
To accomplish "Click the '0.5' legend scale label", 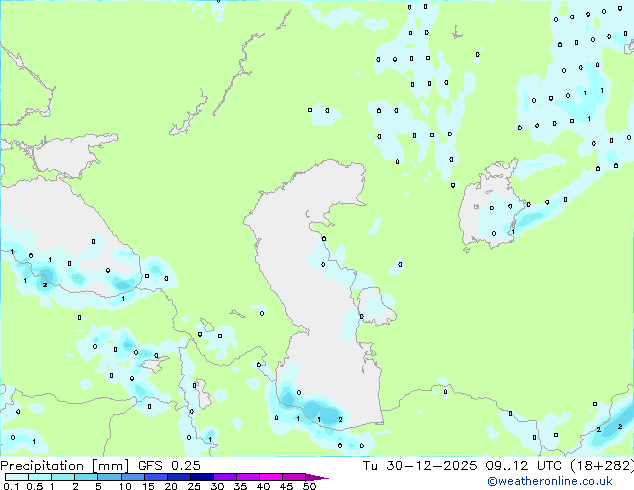I will point(34,486).
